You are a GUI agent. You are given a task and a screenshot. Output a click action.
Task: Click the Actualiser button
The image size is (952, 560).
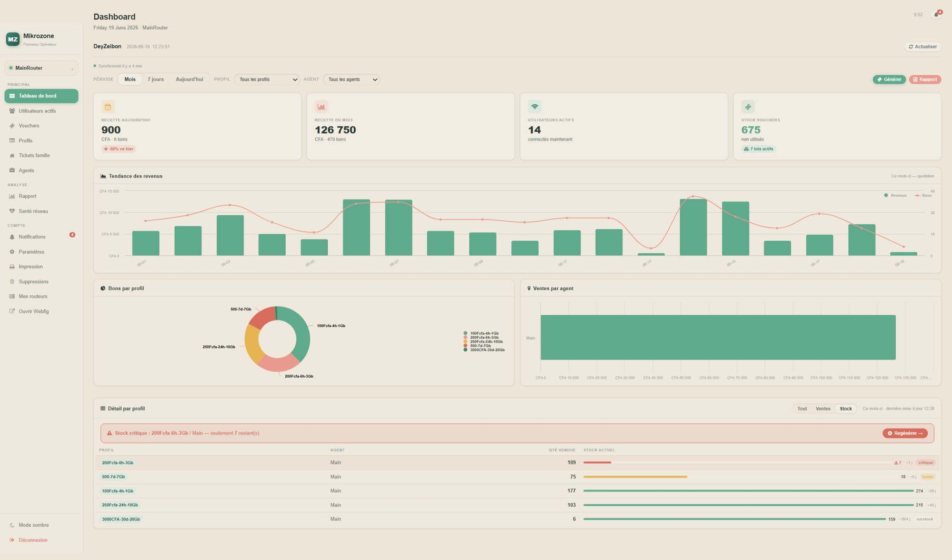click(x=923, y=47)
